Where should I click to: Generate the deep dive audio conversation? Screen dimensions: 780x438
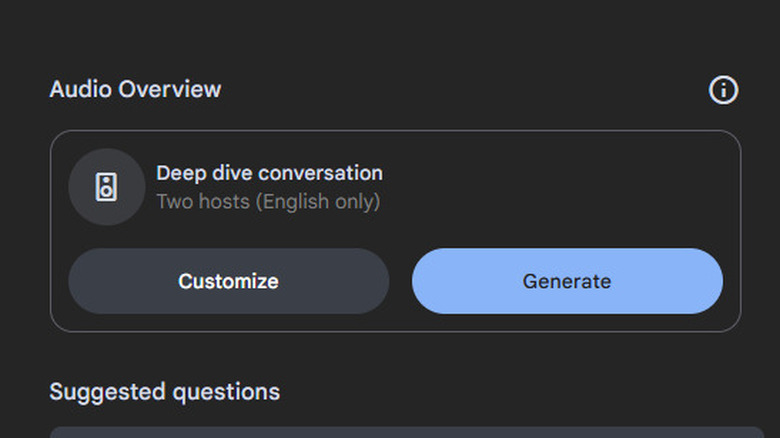click(567, 281)
